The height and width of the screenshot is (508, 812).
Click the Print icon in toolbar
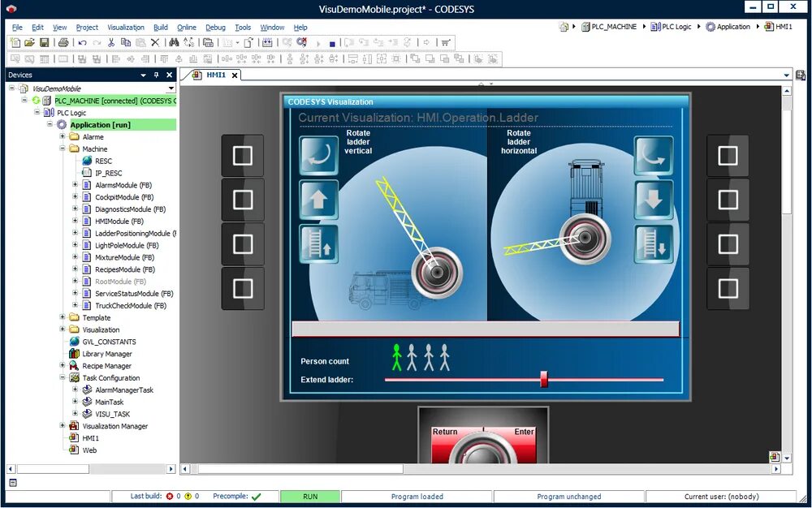[63, 42]
